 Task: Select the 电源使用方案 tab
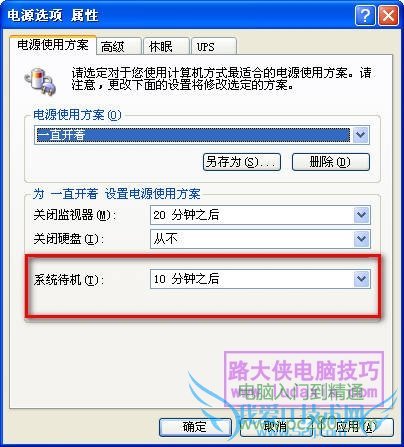tap(53, 44)
